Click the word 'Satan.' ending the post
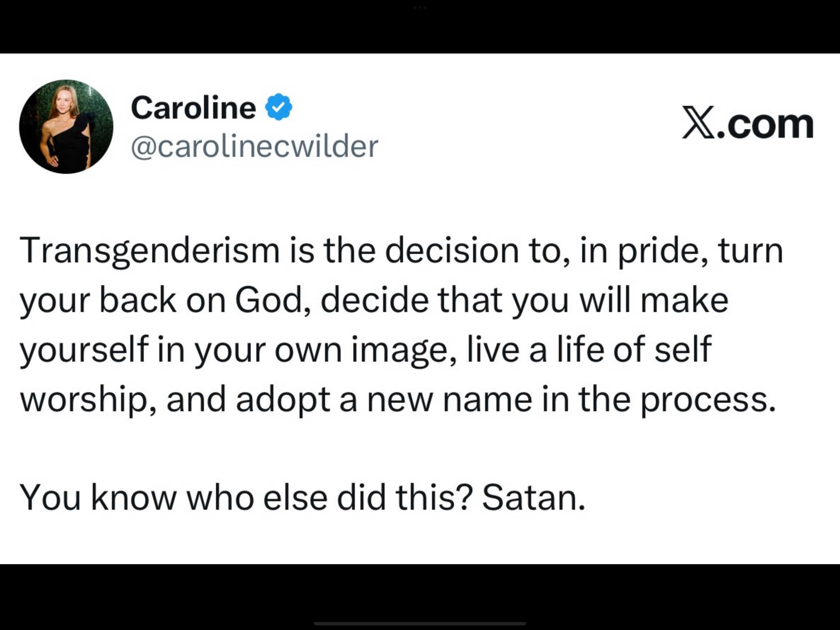 534,498
